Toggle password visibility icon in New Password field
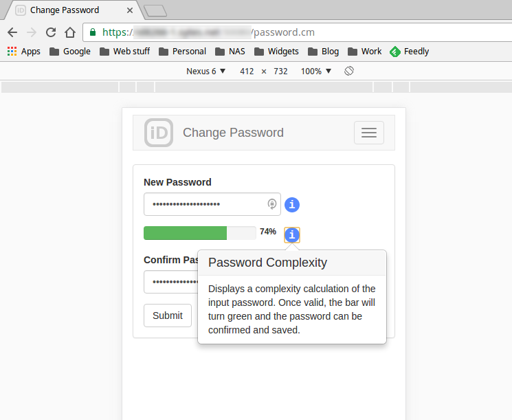Screen dimensions: 512x420 point(272,204)
